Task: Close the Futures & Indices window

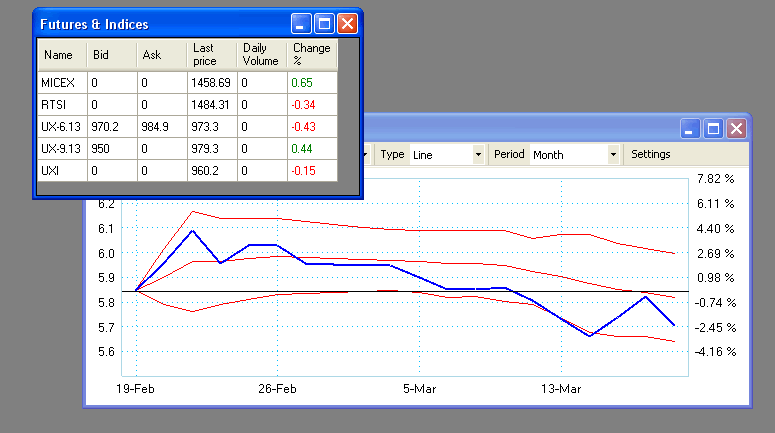Action: 347,24
